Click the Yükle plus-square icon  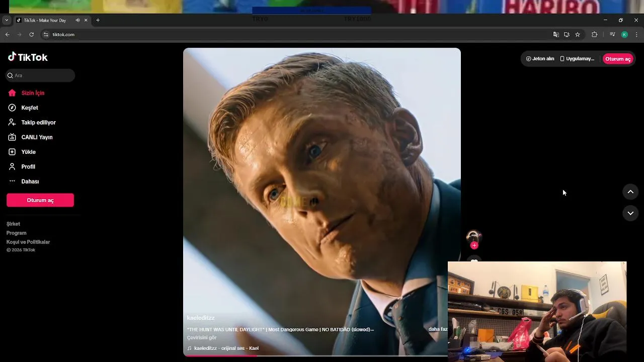coord(12,152)
